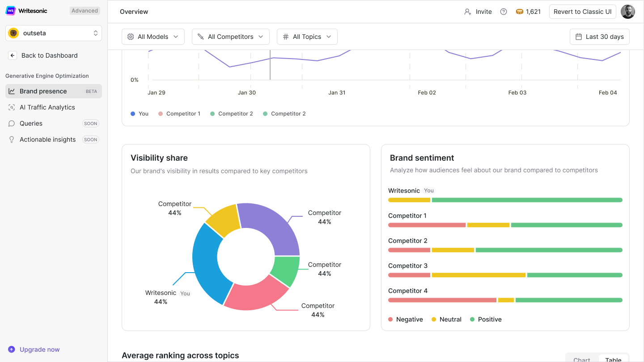Click the Visibility share heading

click(x=159, y=158)
